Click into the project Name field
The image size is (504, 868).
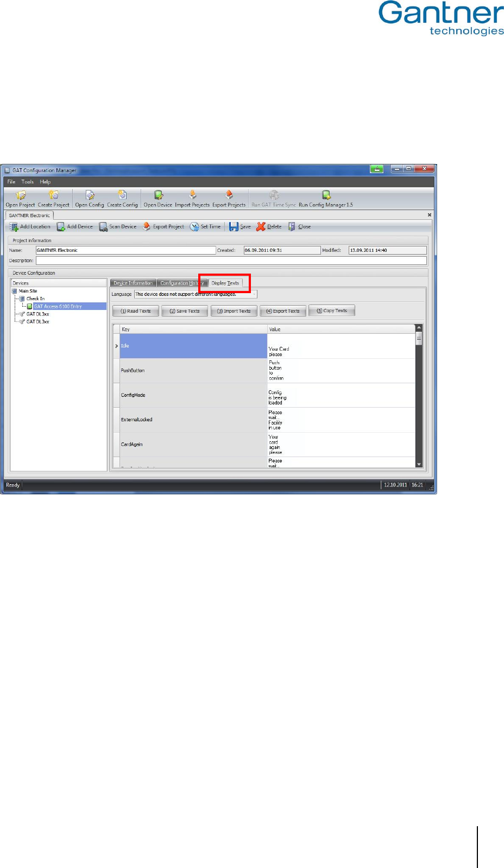125,250
